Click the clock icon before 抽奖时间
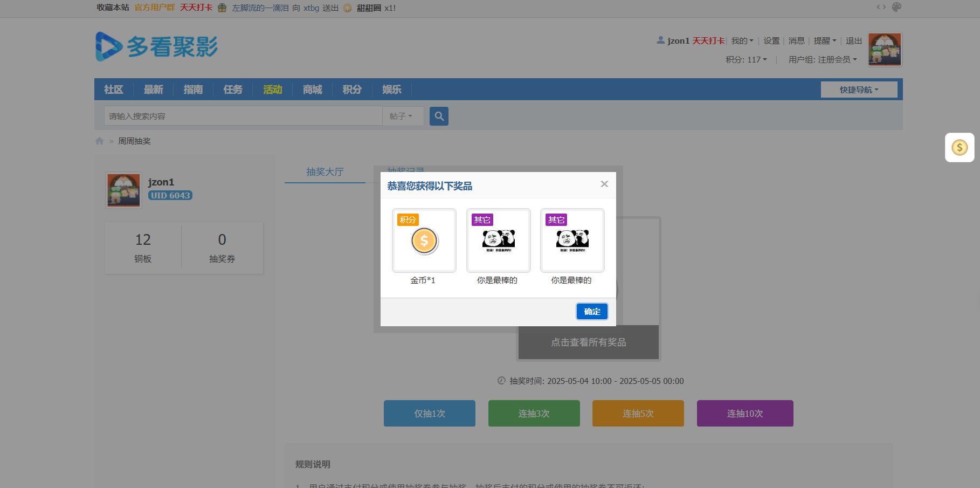980x488 pixels. coord(500,381)
